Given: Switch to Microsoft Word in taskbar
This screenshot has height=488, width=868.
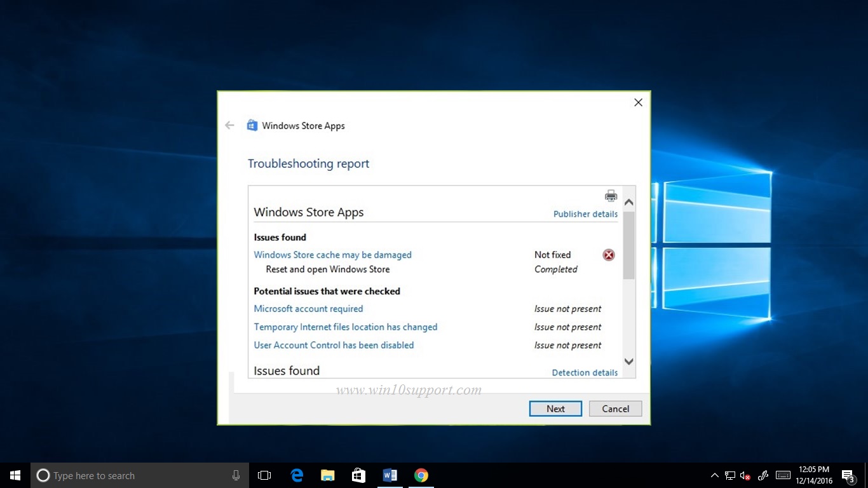Looking at the screenshot, I should [390, 475].
